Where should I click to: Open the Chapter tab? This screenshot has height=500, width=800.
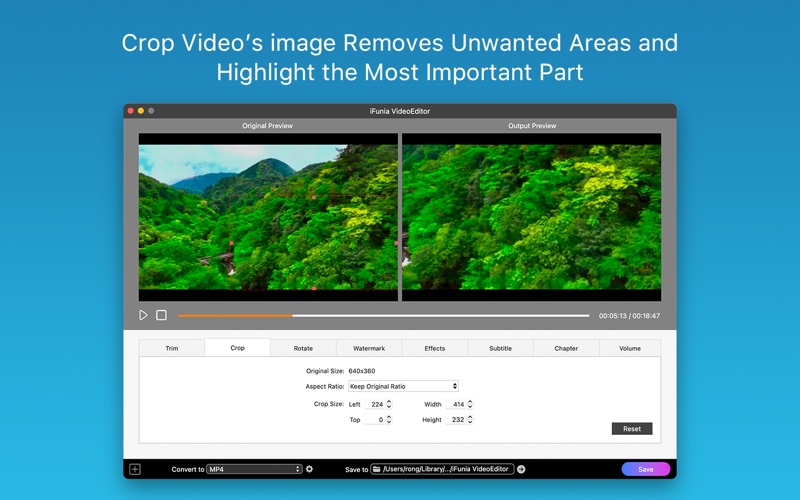coord(566,348)
